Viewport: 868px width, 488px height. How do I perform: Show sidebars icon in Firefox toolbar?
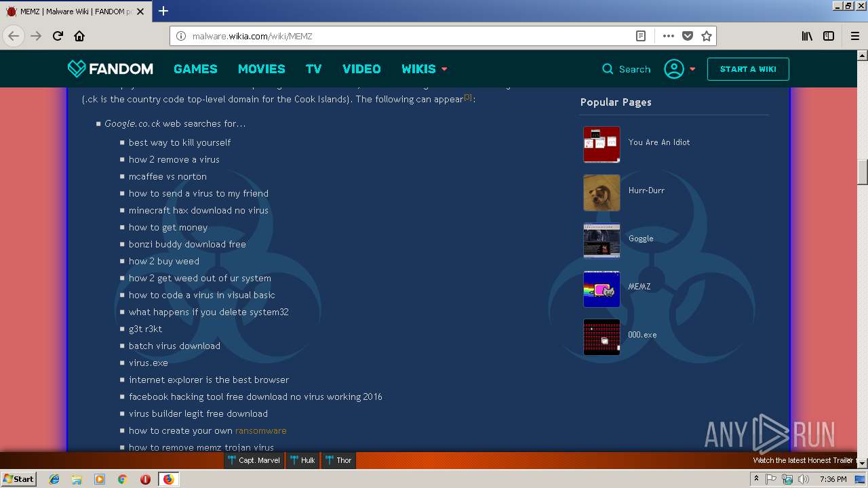[x=829, y=36]
